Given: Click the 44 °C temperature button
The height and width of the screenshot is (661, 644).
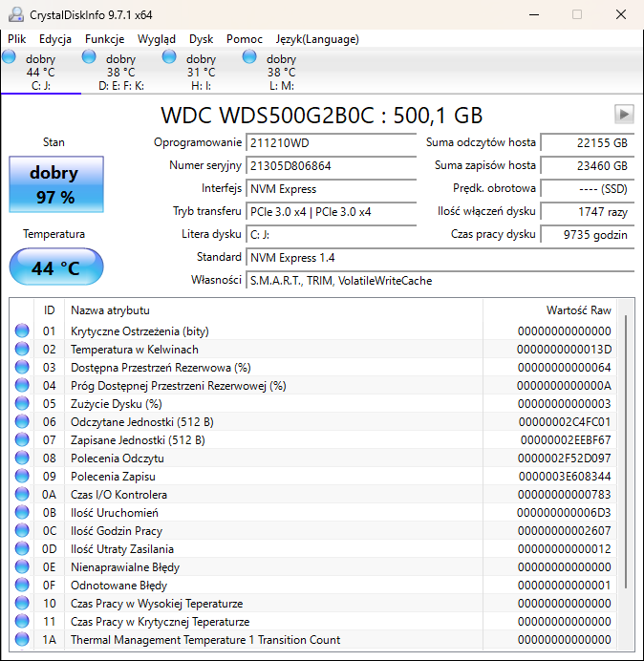Looking at the screenshot, I should coord(55,267).
